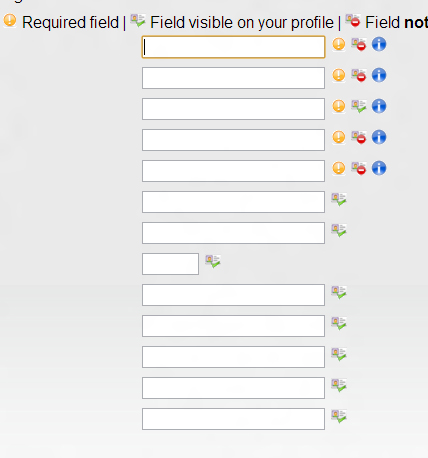Screen dimensions: 428x458
Task: Click the green-check profile-visible icon in the third row
Action: point(359,106)
